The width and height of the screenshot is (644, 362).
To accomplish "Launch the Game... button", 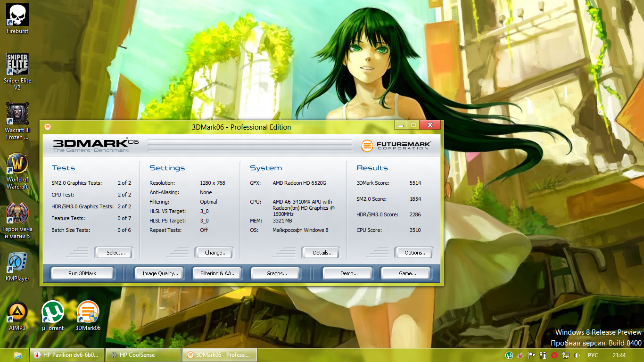I will 407,273.
